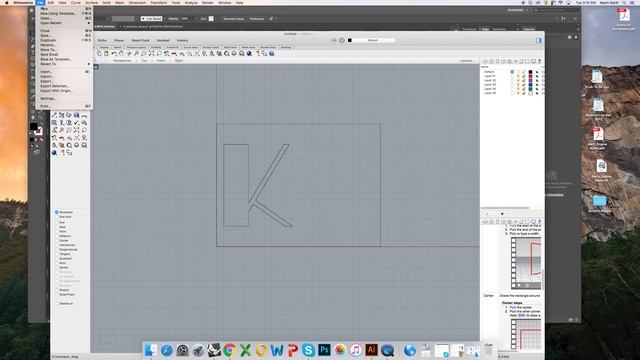This screenshot has height=360, width=640.
Task: Open the Transform menu in menu bar
Action: 158,2
